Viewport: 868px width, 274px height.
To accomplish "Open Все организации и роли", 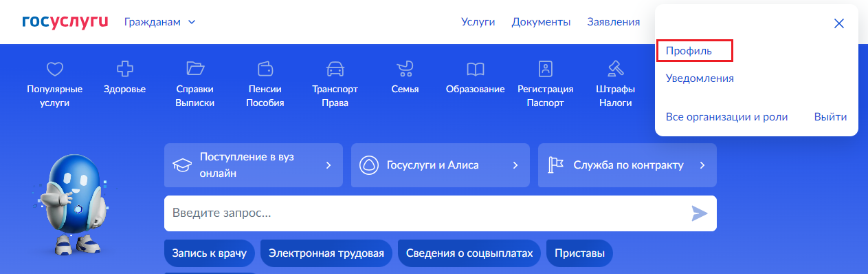I will [x=726, y=117].
